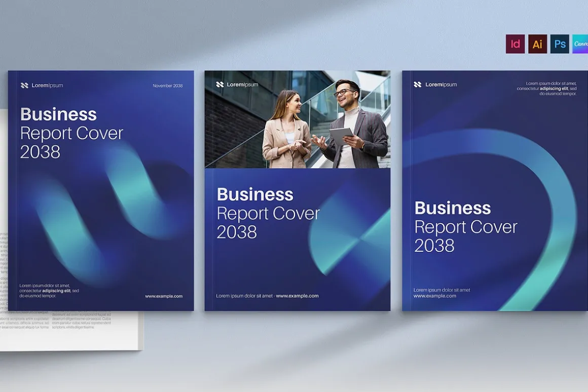Click 'Business Report Cover 2038' title on left cover
The height and width of the screenshot is (392, 588).
[x=71, y=133]
